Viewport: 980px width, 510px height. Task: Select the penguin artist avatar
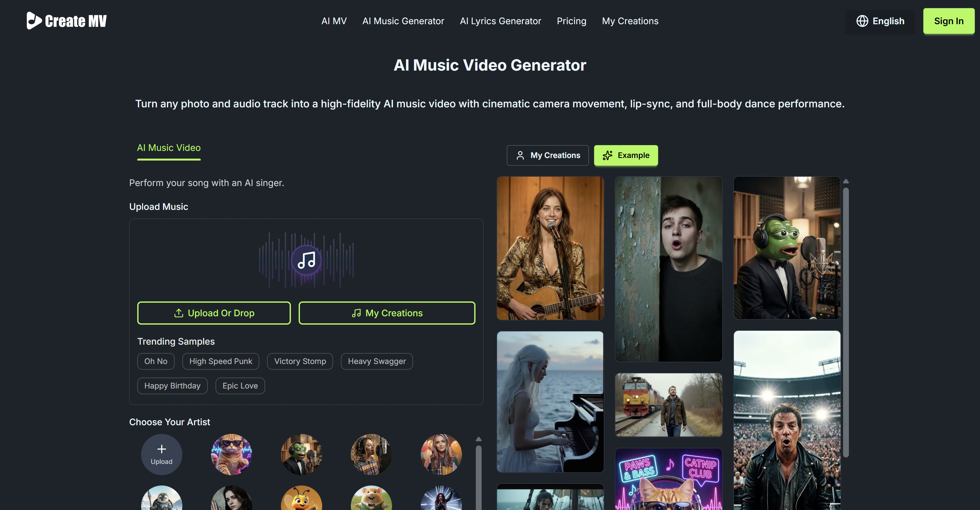pos(162,499)
